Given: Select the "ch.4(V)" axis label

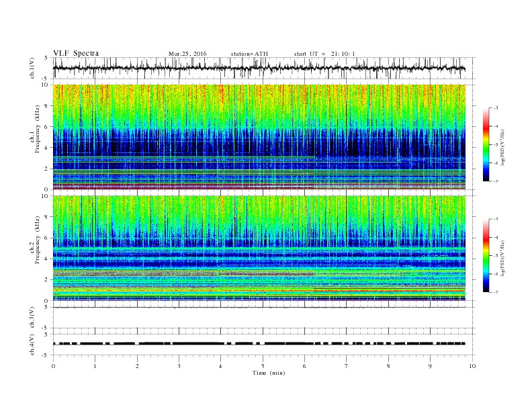Looking at the screenshot, I should pyautogui.click(x=32, y=345).
